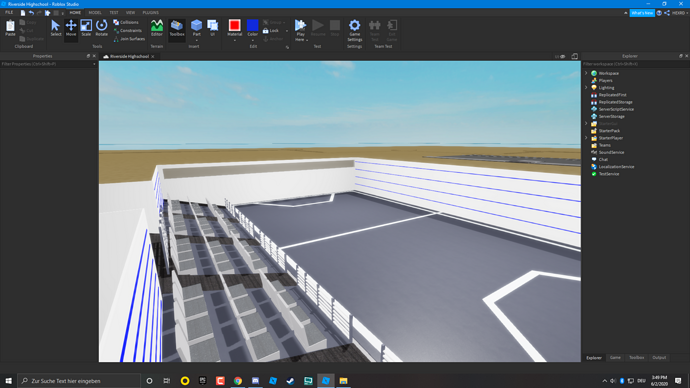This screenshot has width=690, height=388.
Task: Switch to the TEST ribbon tab
Action: (114, 13)
